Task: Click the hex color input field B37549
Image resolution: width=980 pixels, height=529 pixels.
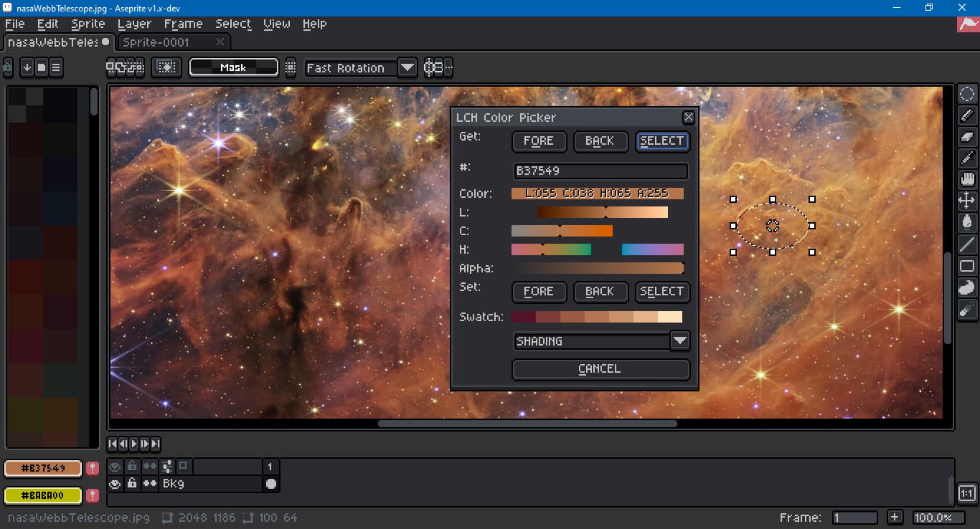Action: point(601,171)
